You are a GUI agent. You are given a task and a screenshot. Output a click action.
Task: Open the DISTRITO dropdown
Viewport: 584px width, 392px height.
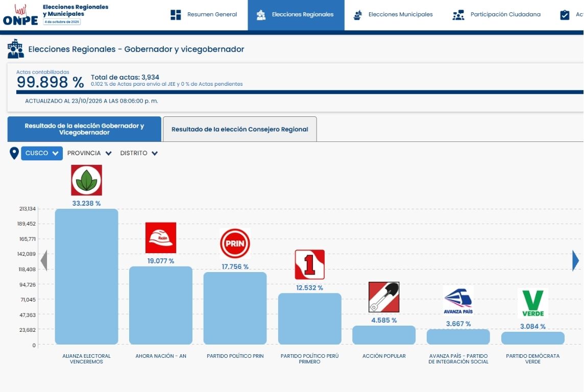point(139,153)
